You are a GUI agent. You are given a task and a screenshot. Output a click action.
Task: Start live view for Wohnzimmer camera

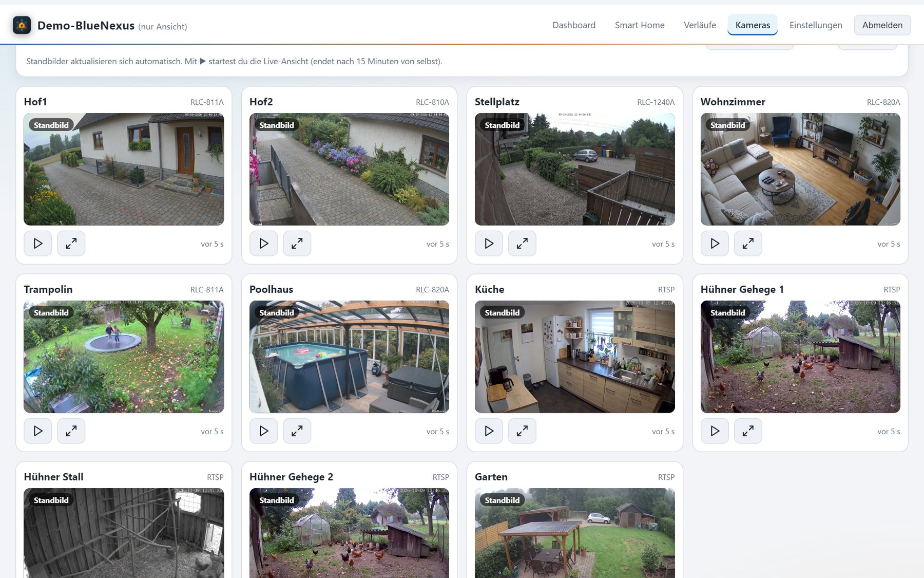click(715, 244)
